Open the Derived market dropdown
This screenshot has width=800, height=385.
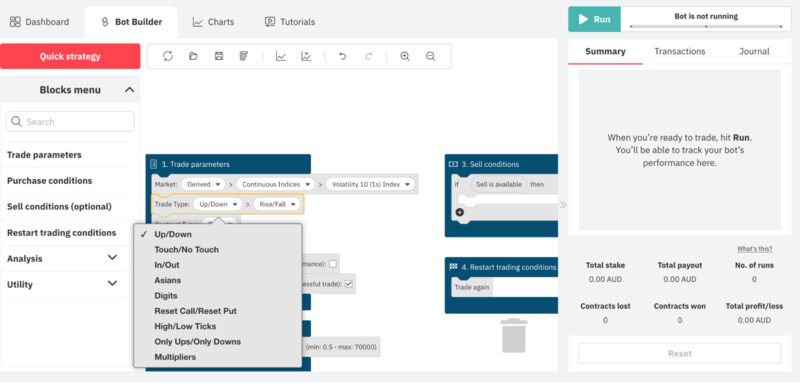[x=203, y=185]
